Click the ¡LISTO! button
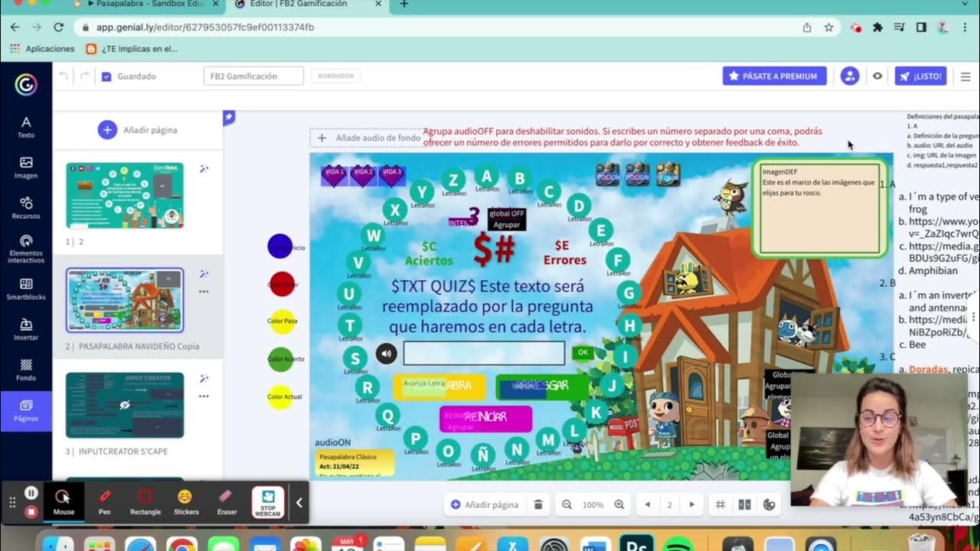Screen dimensions: 980x551 [x=921, y=76]
